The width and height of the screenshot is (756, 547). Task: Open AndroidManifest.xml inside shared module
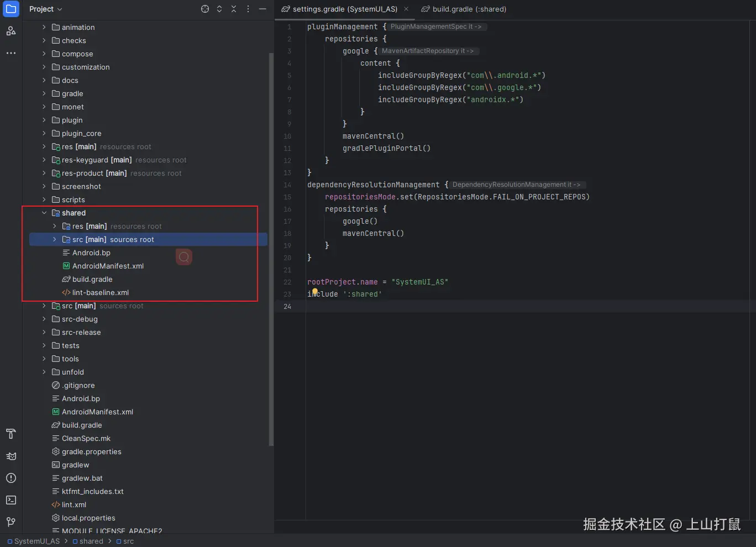click(108, 266)
